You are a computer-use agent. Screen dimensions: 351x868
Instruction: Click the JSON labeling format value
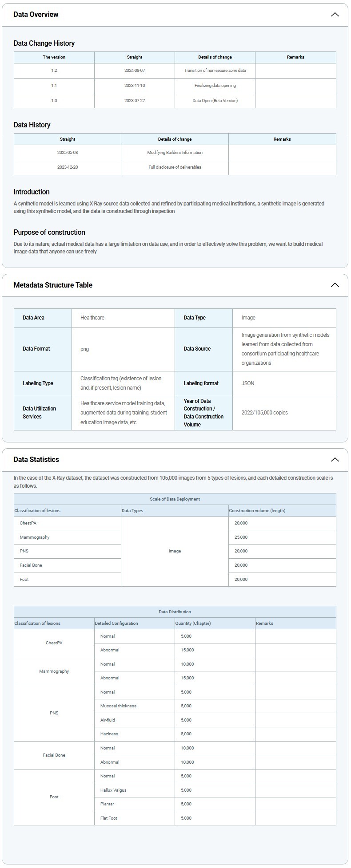(248, 383)
